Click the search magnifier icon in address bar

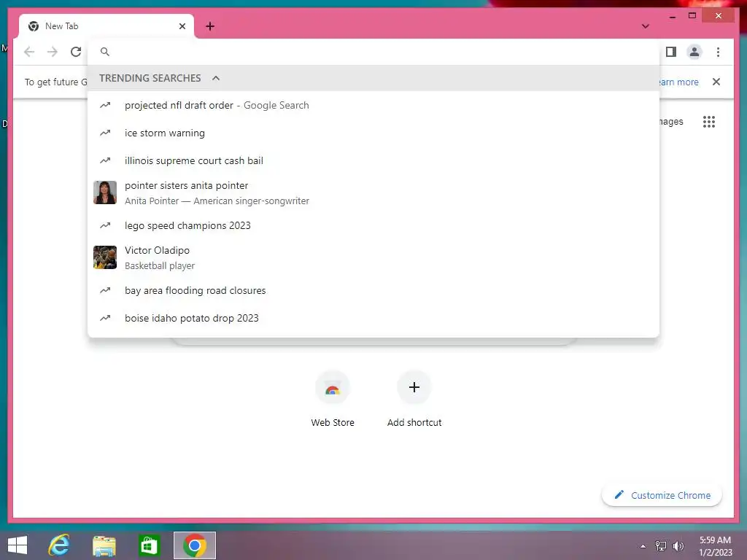(x=105, y=52)
